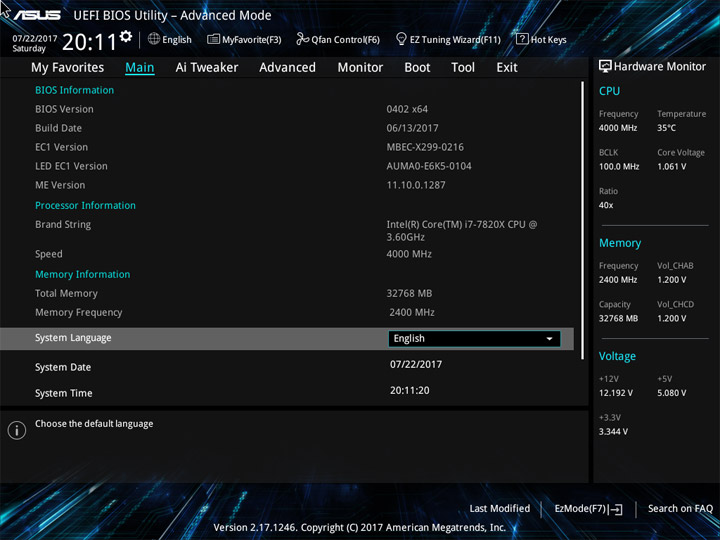The height and width of the screenshot is (540, 720).
Task: Open Qfan Control fan icon
Action: point(302,39)
